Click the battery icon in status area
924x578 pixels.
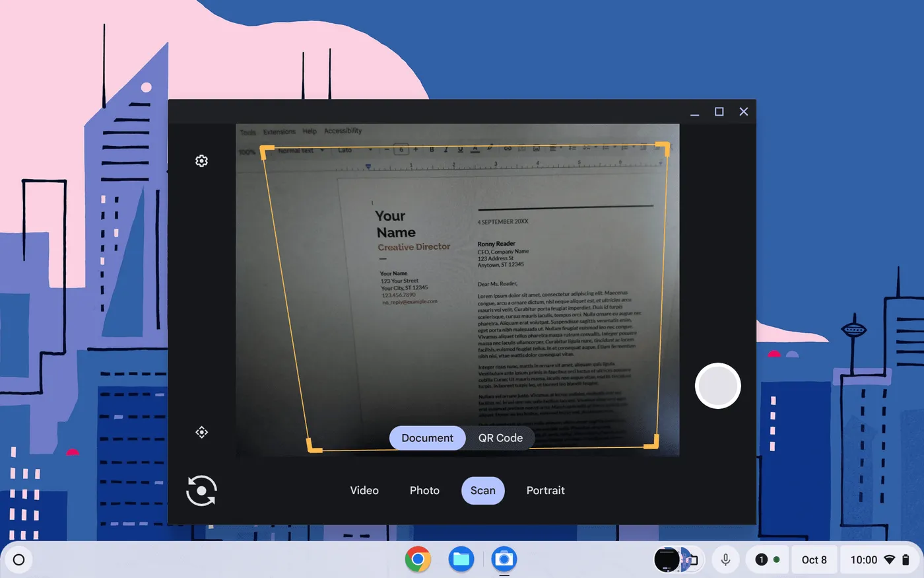point(906,560)
